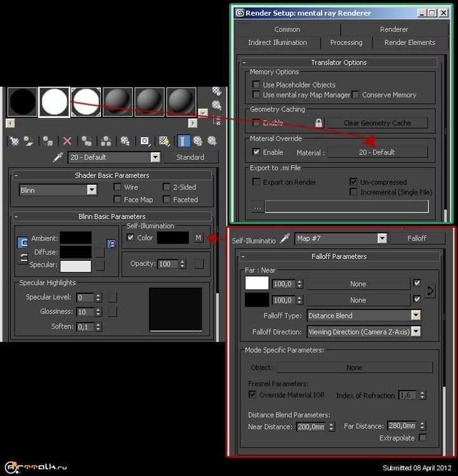Open the Material ID Channel flyout
Image resolution: width=458 pixels, height=476 pixels.
(145, 141)
